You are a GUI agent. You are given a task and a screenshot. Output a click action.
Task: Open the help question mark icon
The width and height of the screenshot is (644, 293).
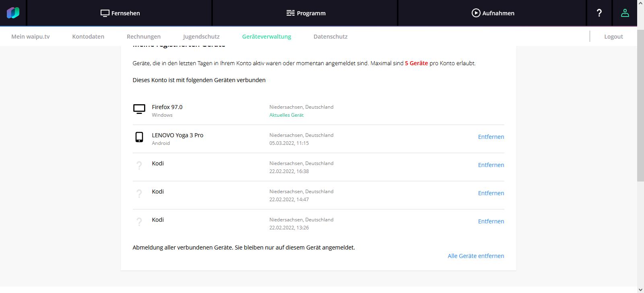[599, 13]
